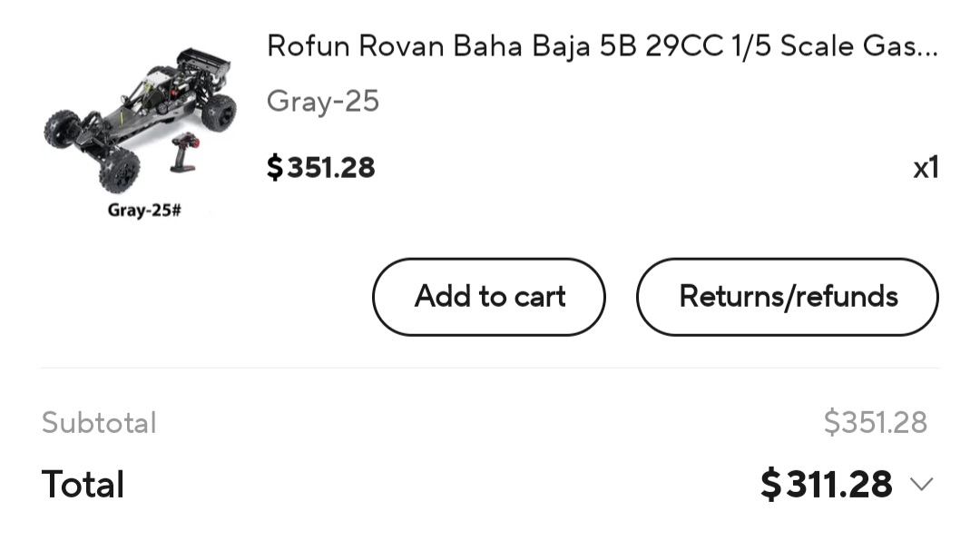
Task: Click the gray $351.28 subtotal amount
Action: tap(875, 422)
